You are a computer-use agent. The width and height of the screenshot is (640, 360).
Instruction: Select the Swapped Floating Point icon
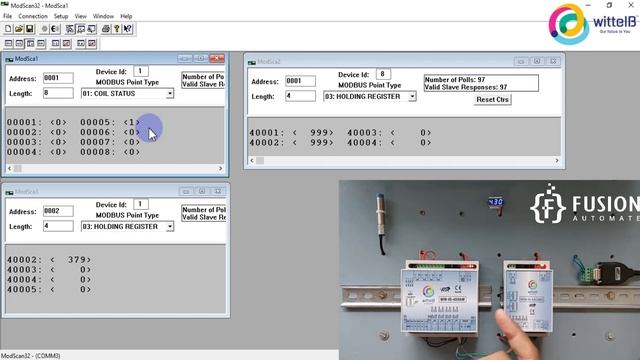(x=66, y=43)
